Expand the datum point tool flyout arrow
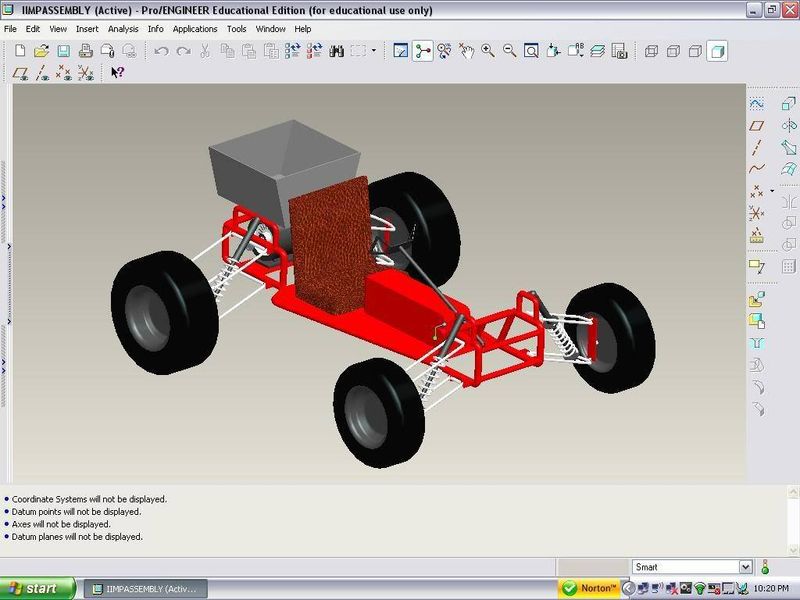The height and width of the screenshot is (600, 800). (772, 190)
